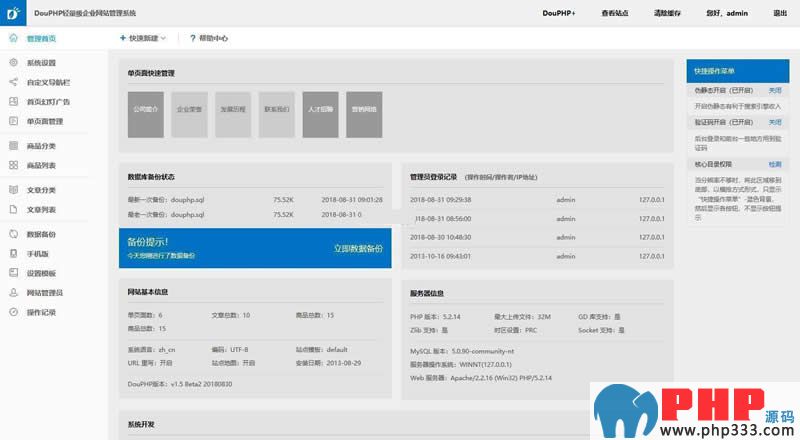Click the 系统开发 panel title
Image resolution: width=800 pixels, height=440 pixels.
tap(141, 424)
